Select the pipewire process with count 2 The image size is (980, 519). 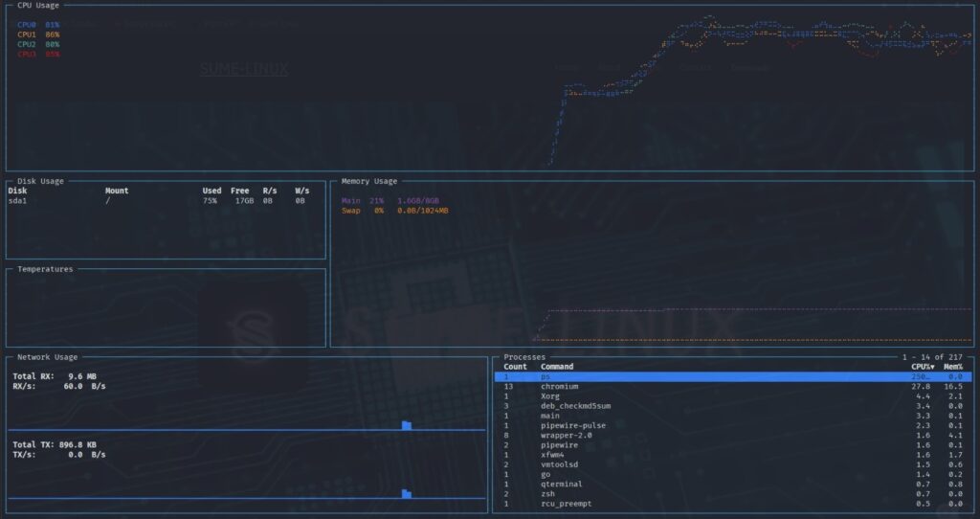click(559, 445)
